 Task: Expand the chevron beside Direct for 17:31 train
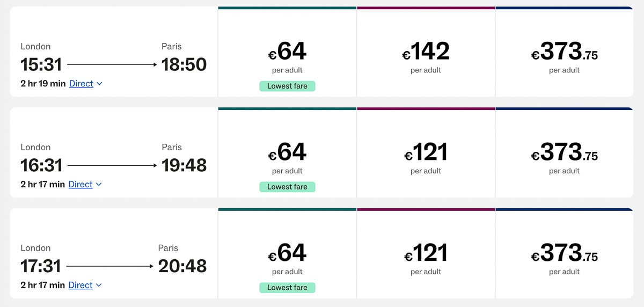point(99,286)
